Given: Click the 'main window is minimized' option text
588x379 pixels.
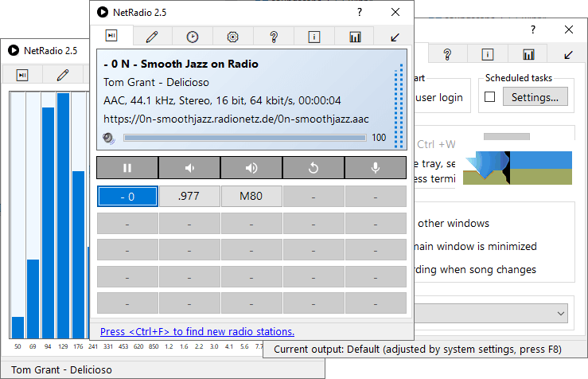Looking at the screenshot, I should (476, 247).
